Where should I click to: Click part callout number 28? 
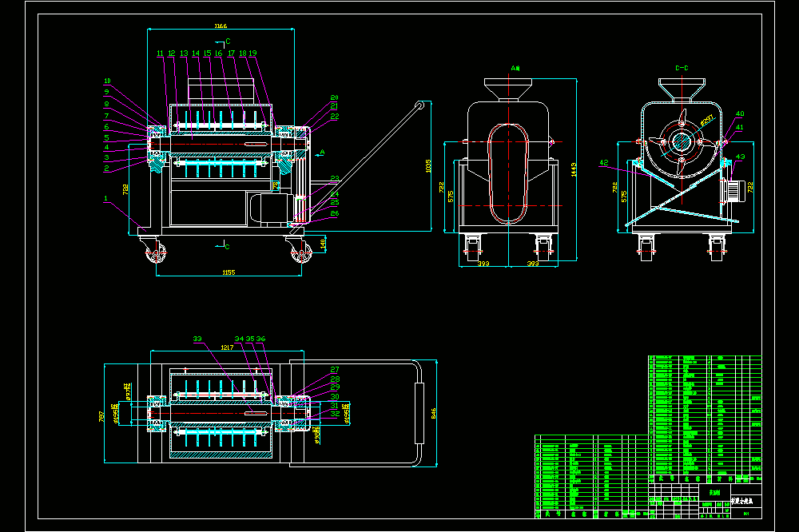[x=335, y=379]
